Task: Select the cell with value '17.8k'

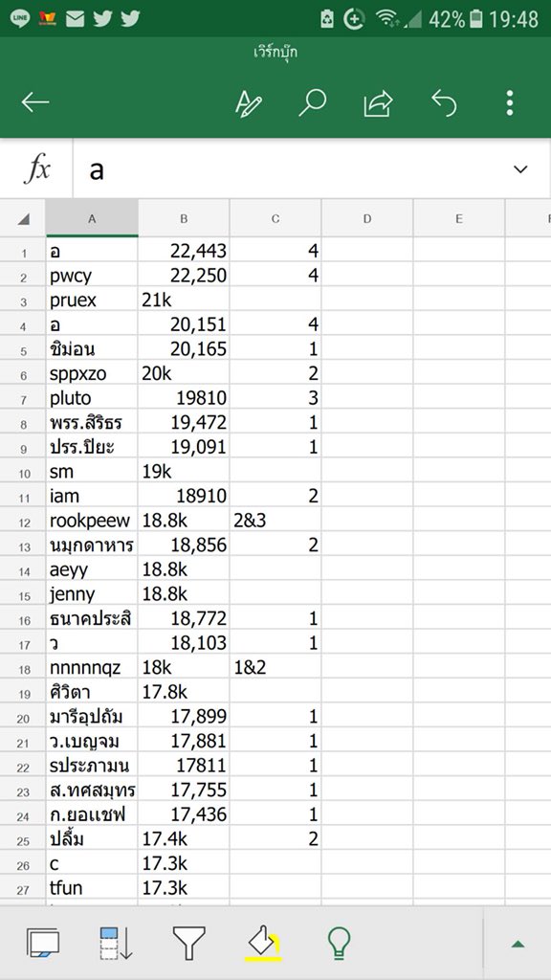Action: [184, 693]
